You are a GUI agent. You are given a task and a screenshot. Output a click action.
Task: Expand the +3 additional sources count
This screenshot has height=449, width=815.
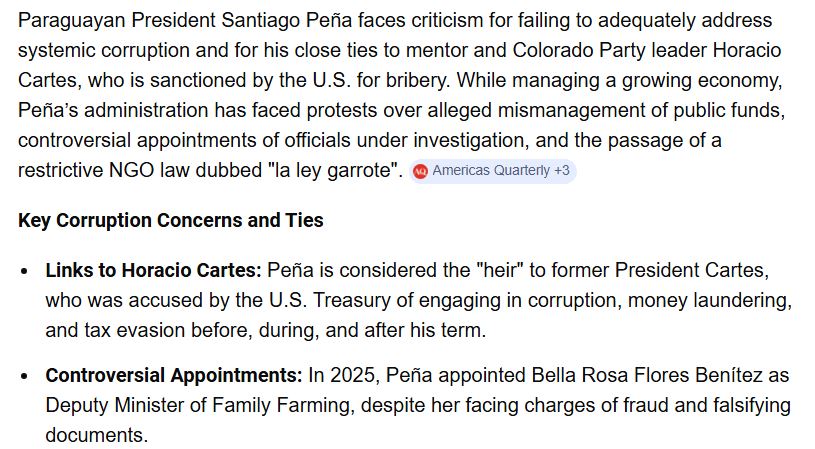[x=561, y=171]
